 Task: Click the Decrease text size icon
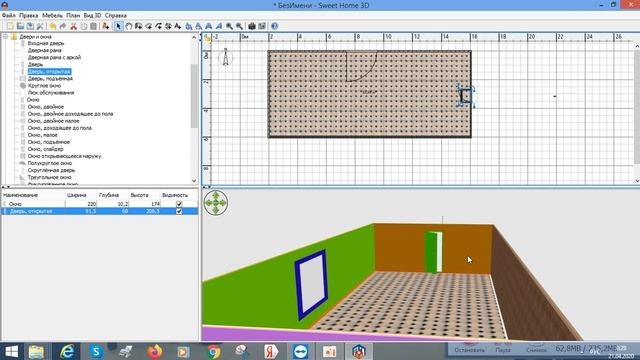coord(198,26)
